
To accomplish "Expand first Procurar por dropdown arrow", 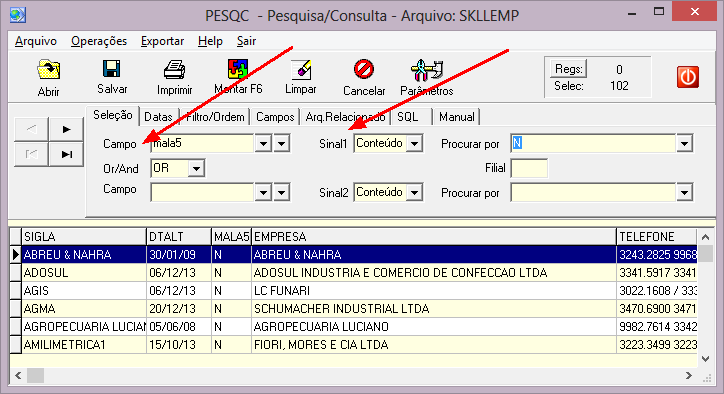I will (684, 144).
